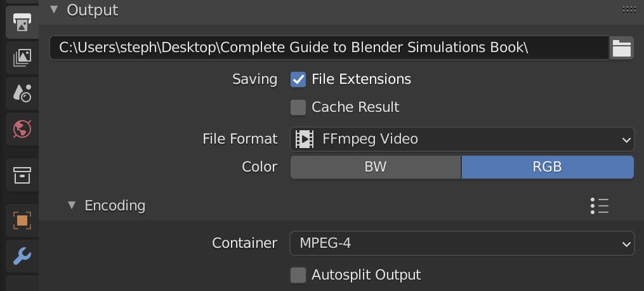Uncheck the File Extensions checkbox
The height and width of the screenshot is (291, 644).
coord(298,79)
